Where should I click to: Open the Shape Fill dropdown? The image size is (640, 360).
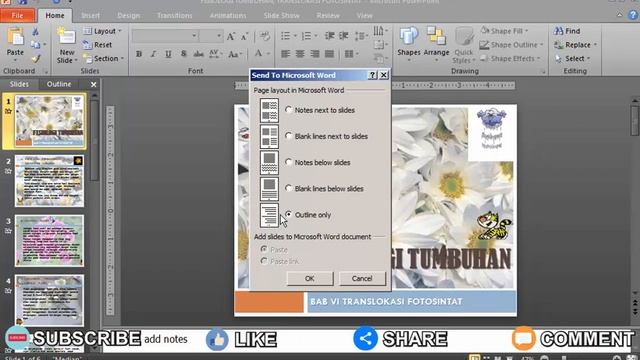click(x=504, y=31)
